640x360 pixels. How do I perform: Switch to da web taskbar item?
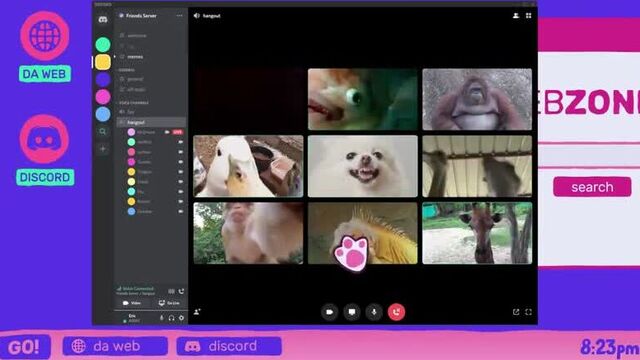115,346
